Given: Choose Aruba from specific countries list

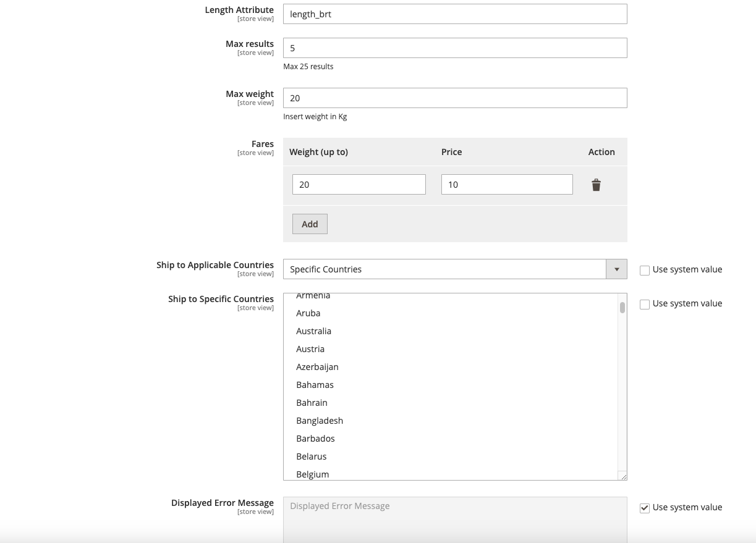Looking at the screenshot, I should 308,313.
